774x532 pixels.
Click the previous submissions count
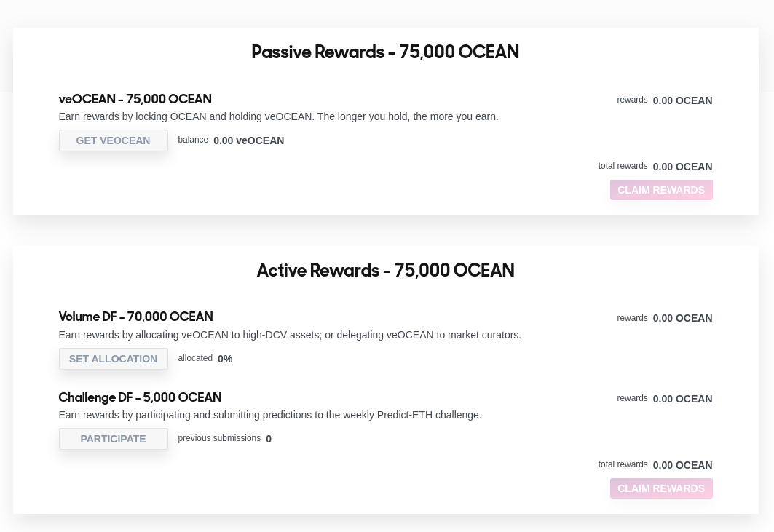[x=269, y=439]
